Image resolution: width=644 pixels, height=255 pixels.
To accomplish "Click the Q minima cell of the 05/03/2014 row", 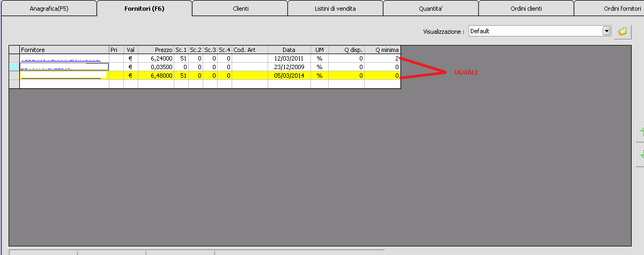I will [382, 76].
